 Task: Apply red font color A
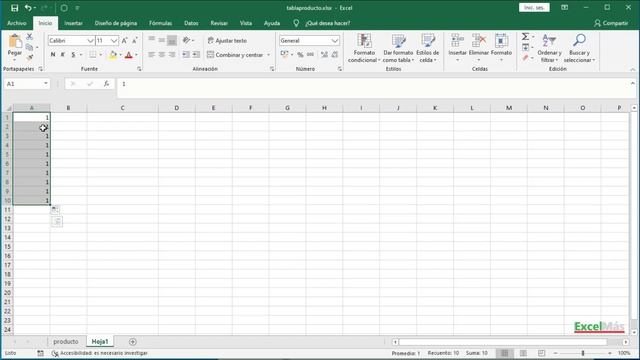click(129, 55)
